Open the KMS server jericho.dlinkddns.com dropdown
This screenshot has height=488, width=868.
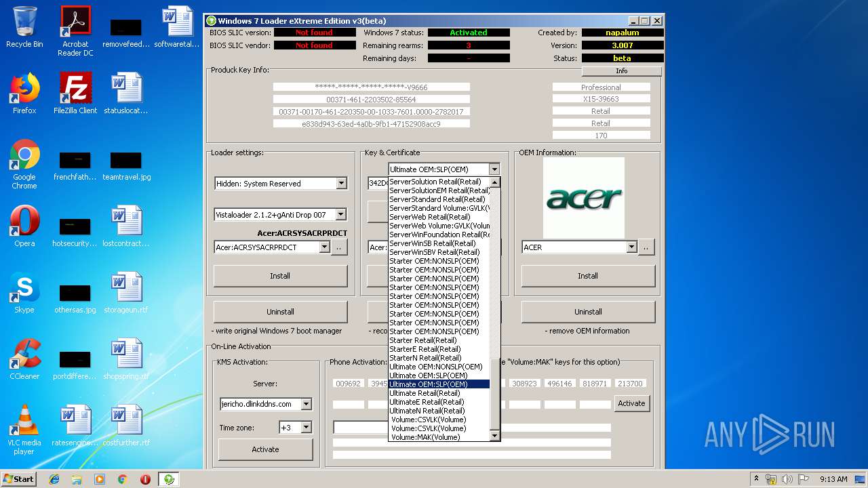306,404
